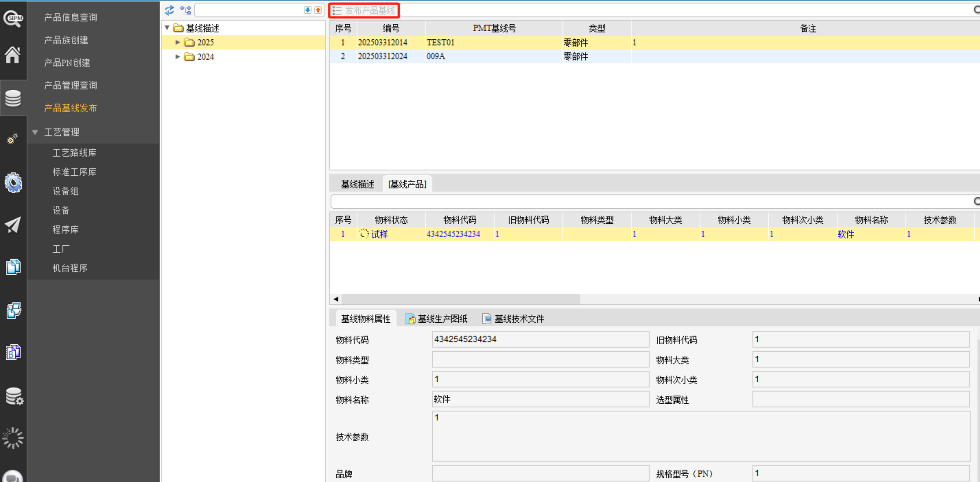Click the database with gear sidebar icon
The width and height of the screenshot is (980, 482).
[x=14, y=396]
